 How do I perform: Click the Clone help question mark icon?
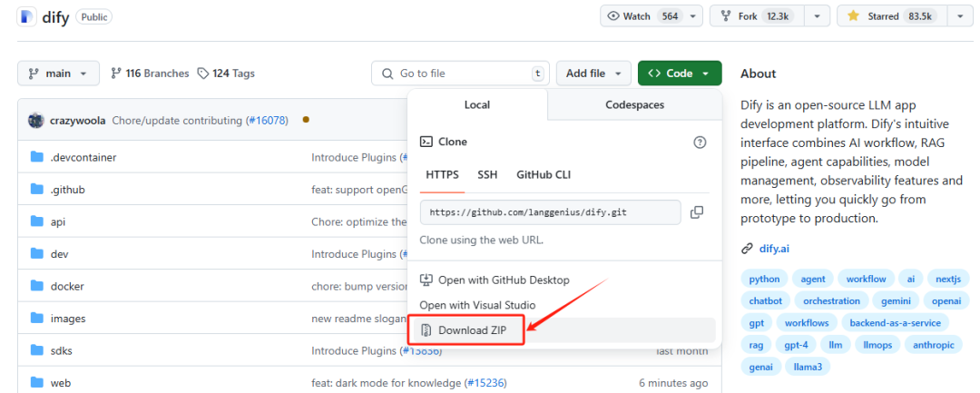pos(700,142)
